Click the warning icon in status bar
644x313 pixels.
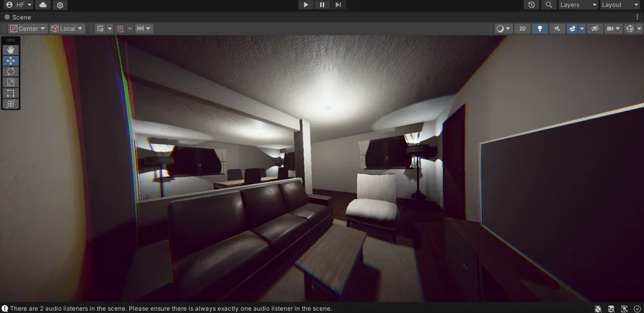(x=4, y=309)
